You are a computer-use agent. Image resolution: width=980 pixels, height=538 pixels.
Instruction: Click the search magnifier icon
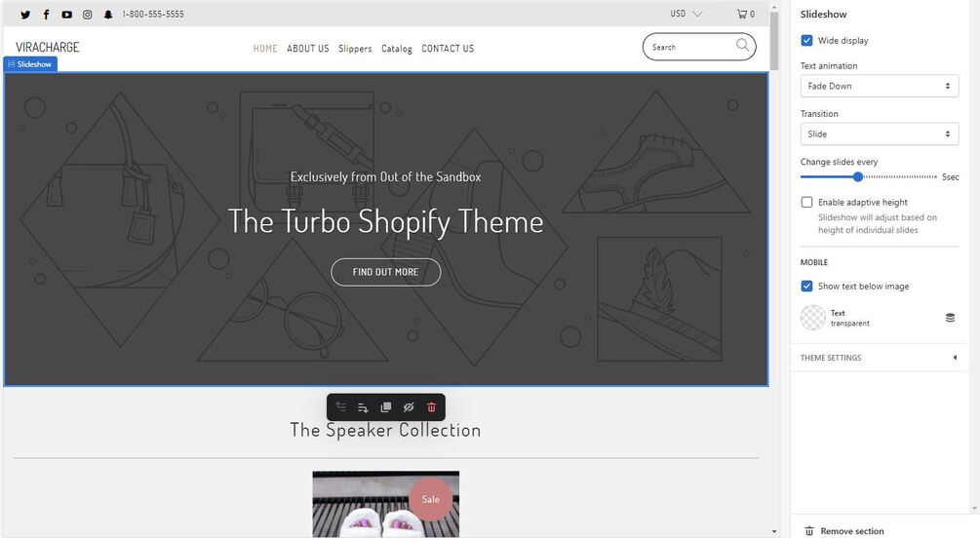(x=742, y=45)
